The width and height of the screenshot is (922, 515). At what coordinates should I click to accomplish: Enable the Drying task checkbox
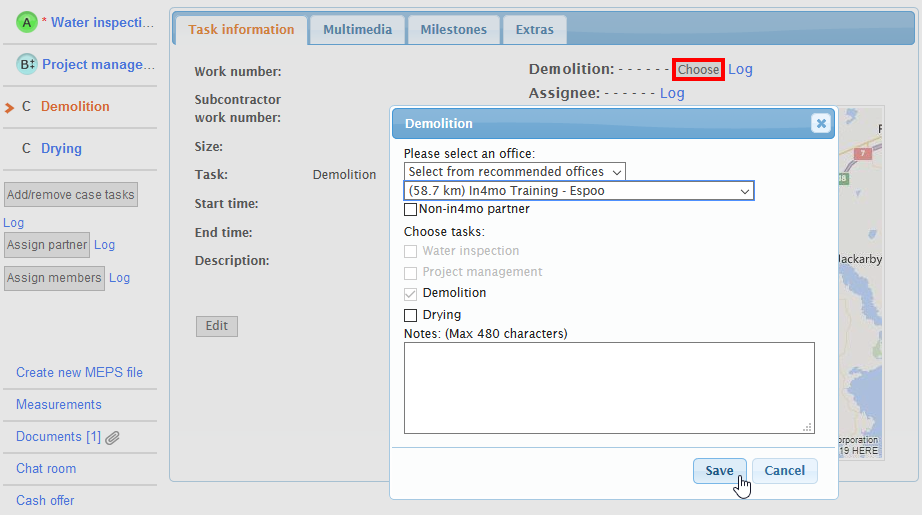point(410,315)
